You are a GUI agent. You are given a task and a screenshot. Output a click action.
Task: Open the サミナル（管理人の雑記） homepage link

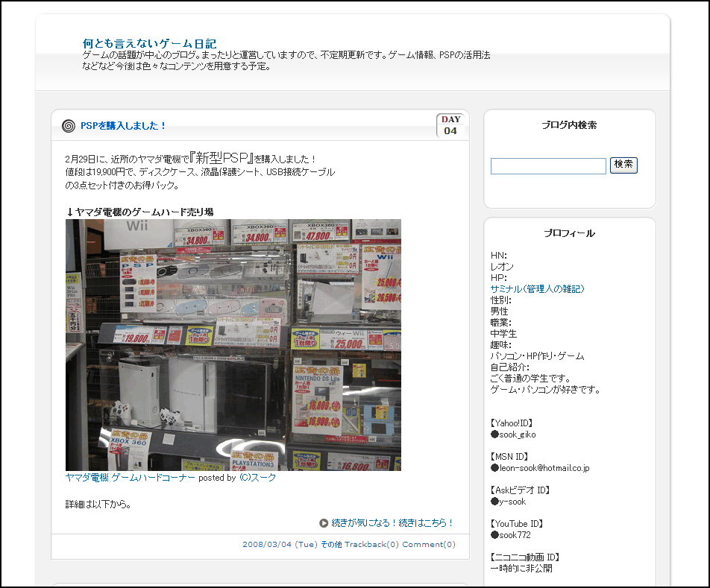click(x=538, y=289)
